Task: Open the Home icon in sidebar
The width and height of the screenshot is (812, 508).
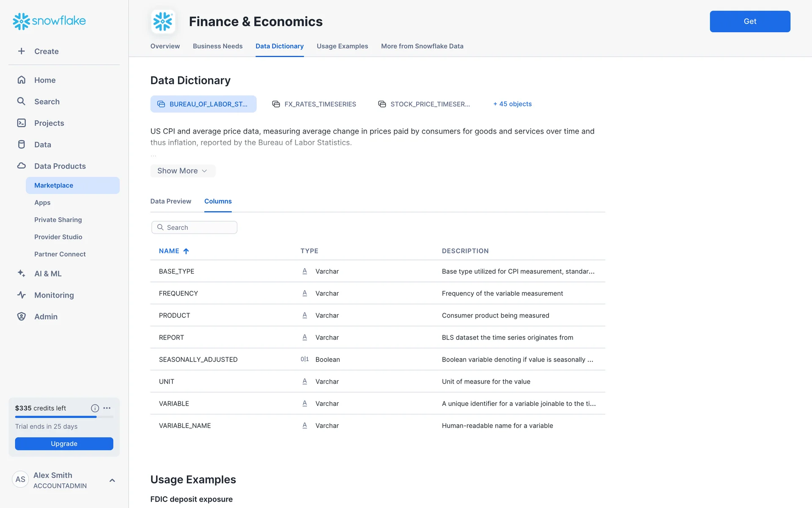Action: pos(21,80)
